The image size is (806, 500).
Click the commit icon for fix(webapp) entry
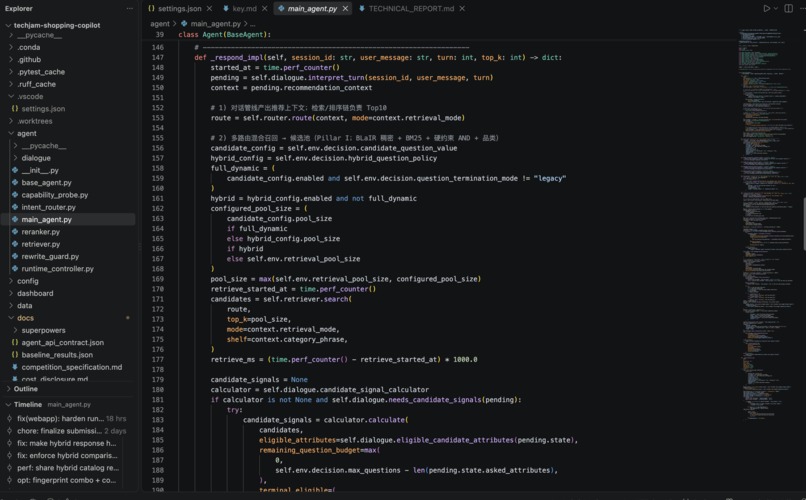[x=9, y=418]
